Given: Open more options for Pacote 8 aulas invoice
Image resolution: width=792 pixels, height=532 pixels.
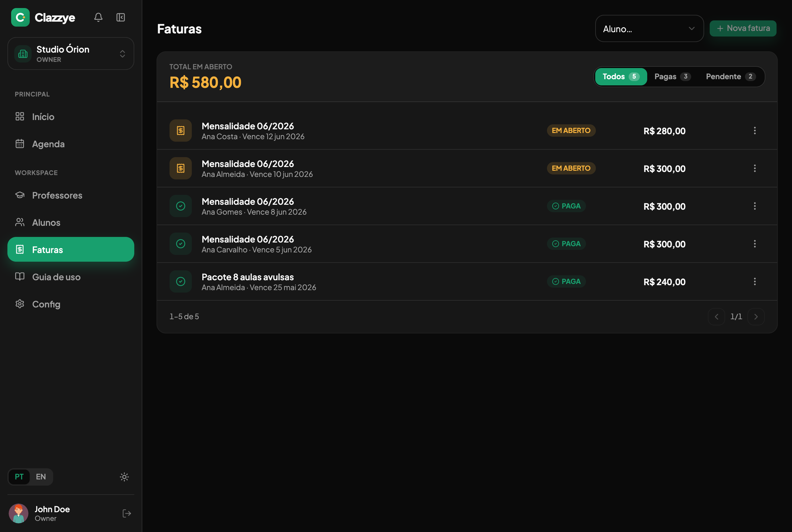Looking at the screenshot, I should point(754,281).
